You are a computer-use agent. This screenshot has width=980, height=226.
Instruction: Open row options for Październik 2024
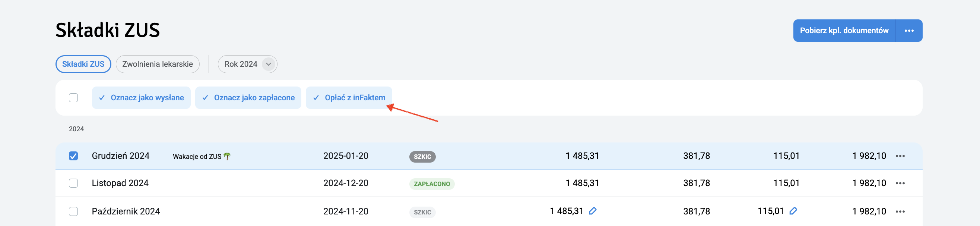click(x=900, y=211)
